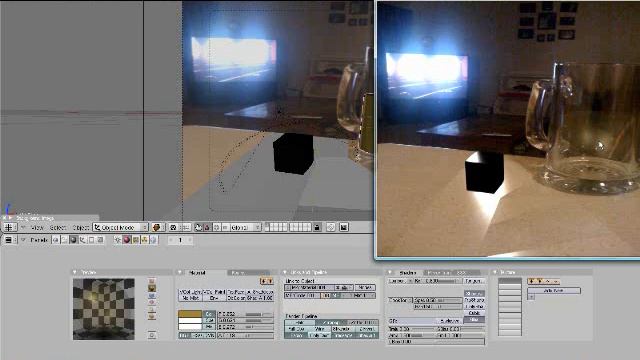Viewport: 640px width, 360px height.
Task: Open the Select menu in 3D header
Action: 58,227
